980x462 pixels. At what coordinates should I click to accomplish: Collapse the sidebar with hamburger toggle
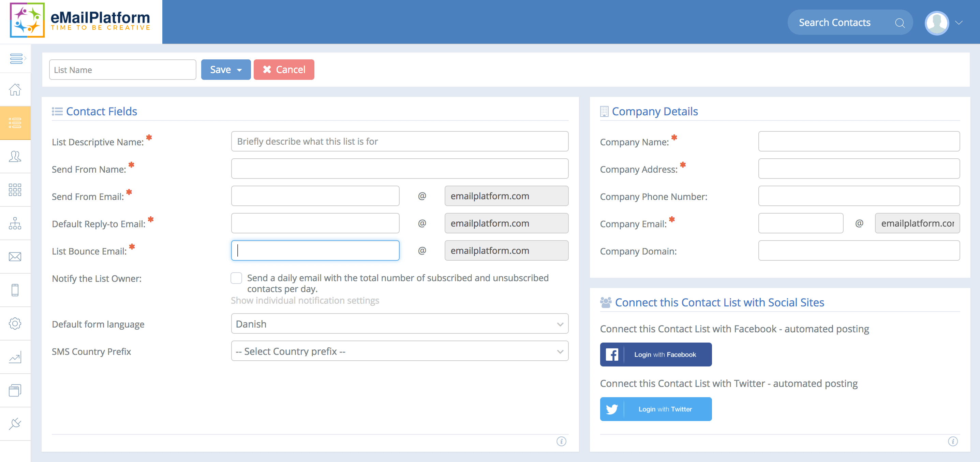[x=17, y=58]
